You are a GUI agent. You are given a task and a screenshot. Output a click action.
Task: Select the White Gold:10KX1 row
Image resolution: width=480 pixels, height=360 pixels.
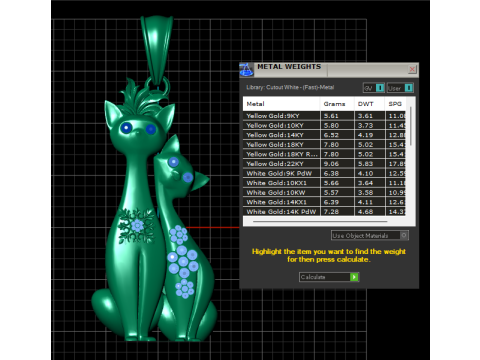click(324, 183)
